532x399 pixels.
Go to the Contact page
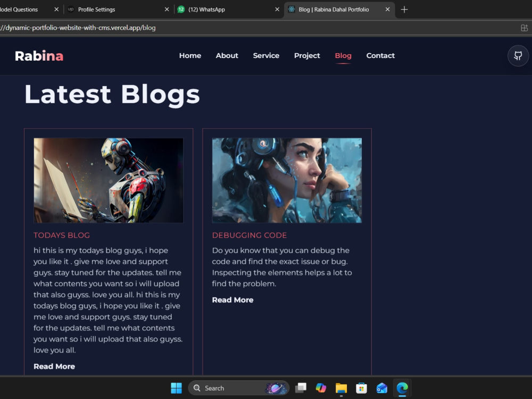pos(380,56)
